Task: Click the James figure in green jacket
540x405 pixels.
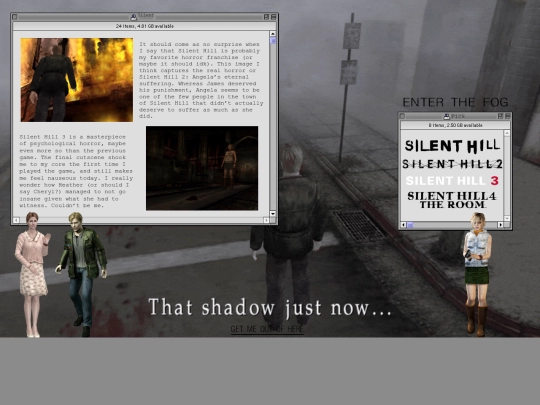Action: click(x=81, y=274)
